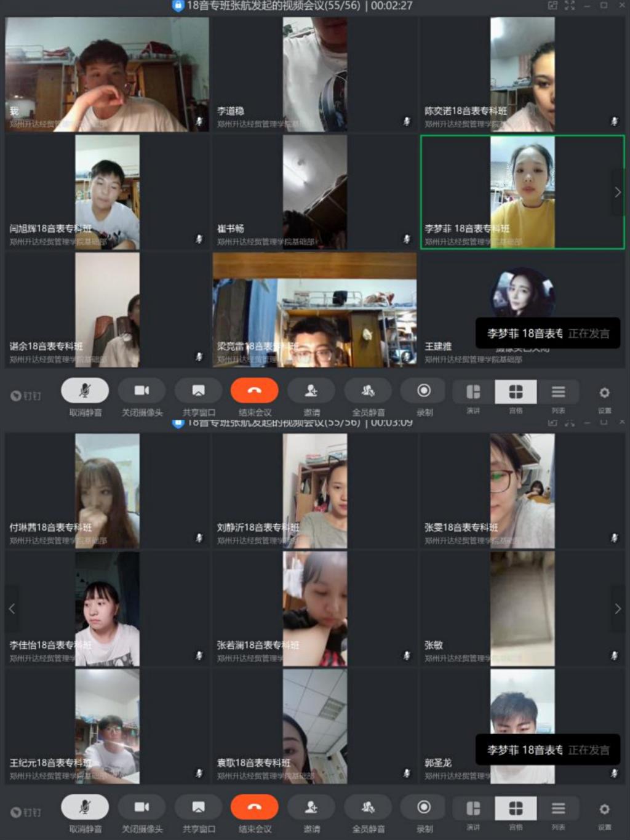
Task: Go to next page beside 李梦菲's video tile
Action: click(618, 193)
